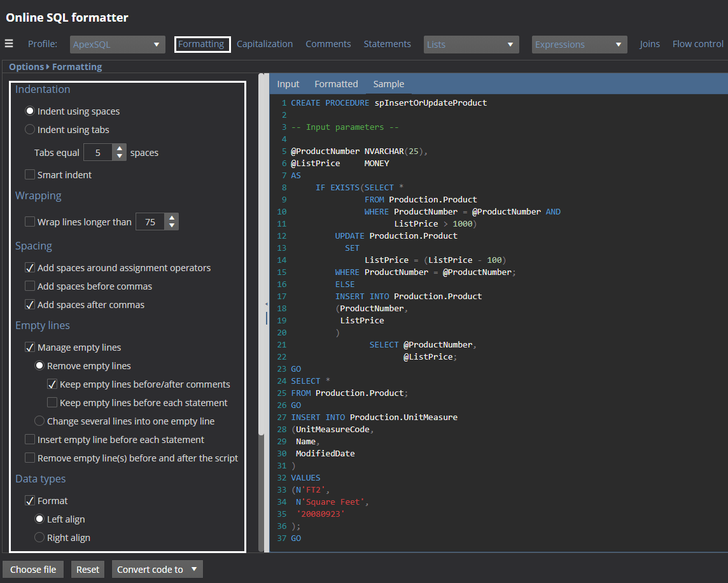Select Indent using tabs option
The image size is (728, 583).
30,130
